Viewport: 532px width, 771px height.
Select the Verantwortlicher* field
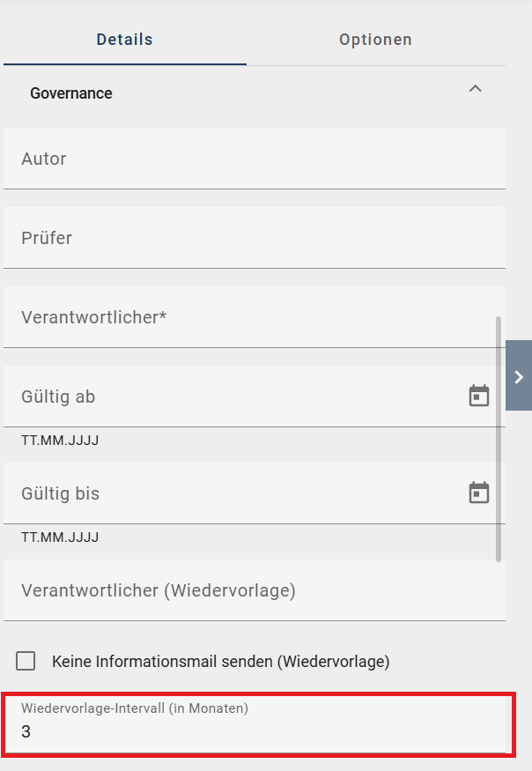247,316
